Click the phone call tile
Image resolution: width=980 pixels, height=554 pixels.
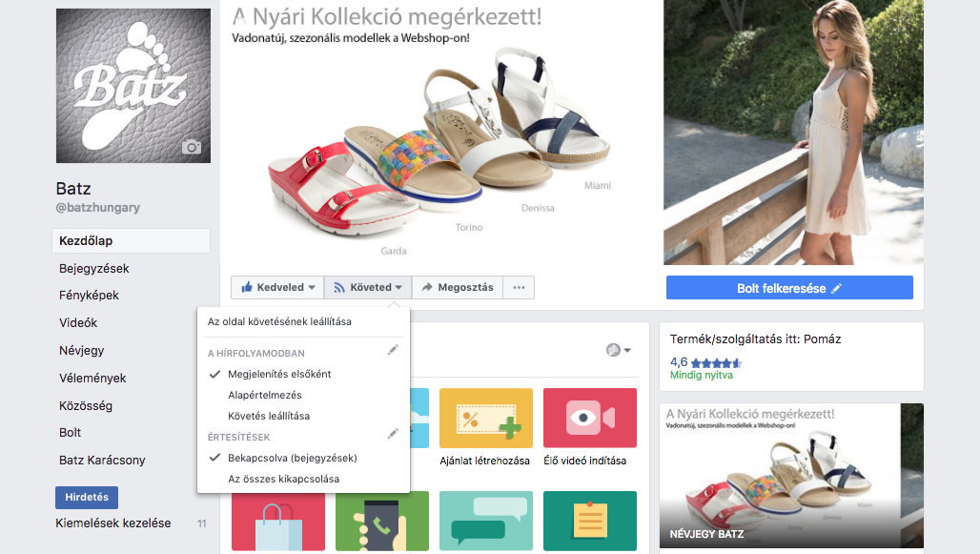[x=382, y=521]
